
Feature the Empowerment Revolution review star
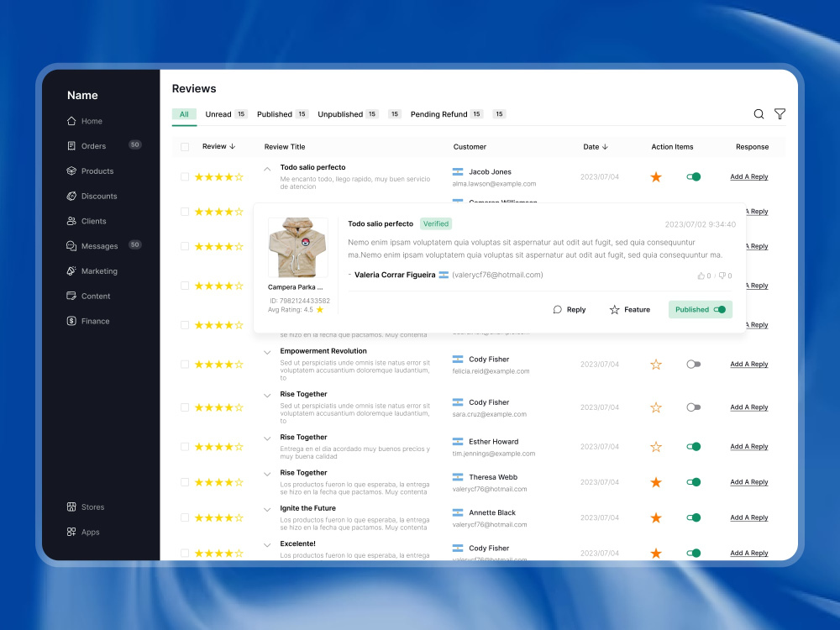(x=656, y=365)
